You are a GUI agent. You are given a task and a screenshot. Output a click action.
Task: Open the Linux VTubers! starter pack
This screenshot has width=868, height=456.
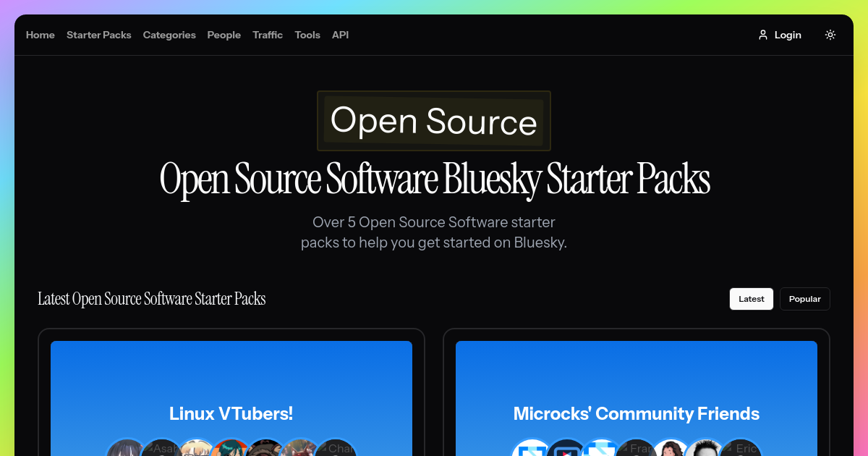231,413
